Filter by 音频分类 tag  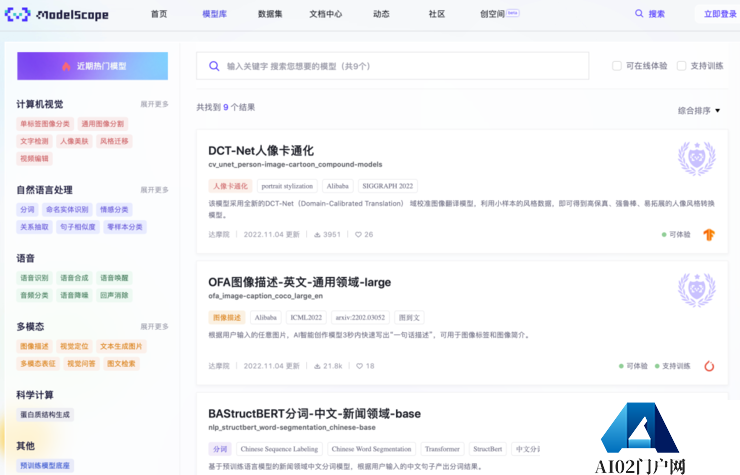[34, 296]
